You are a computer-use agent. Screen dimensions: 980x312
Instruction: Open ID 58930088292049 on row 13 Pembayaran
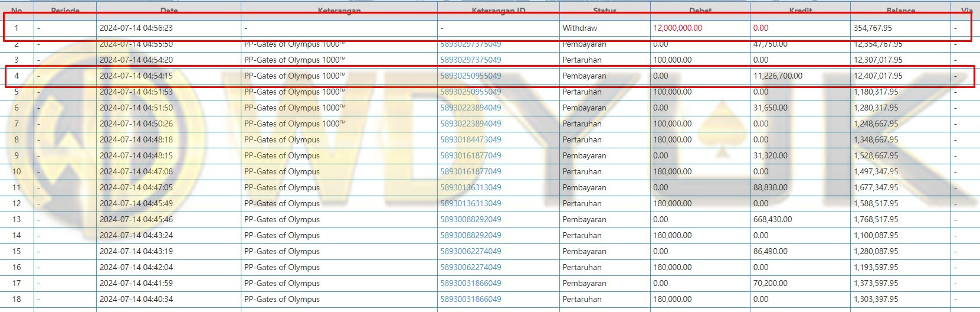point(470,220)
